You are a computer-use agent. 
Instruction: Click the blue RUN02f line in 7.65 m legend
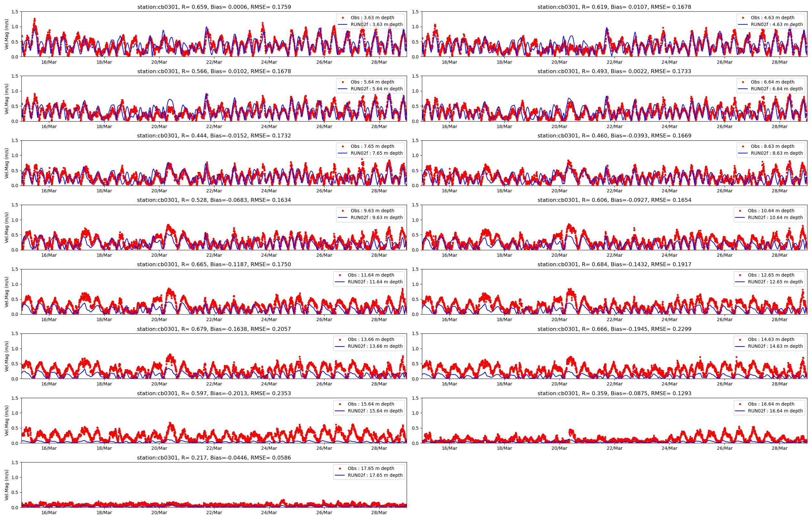coord(343,153)
